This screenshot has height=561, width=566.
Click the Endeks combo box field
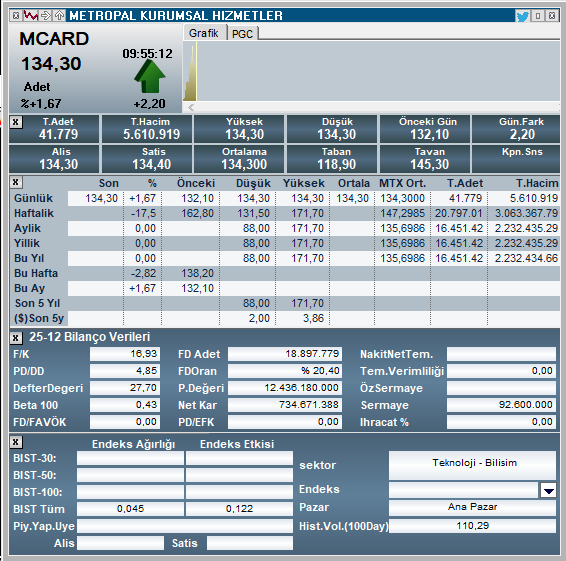pyautogui.click(x=463, y=491)
